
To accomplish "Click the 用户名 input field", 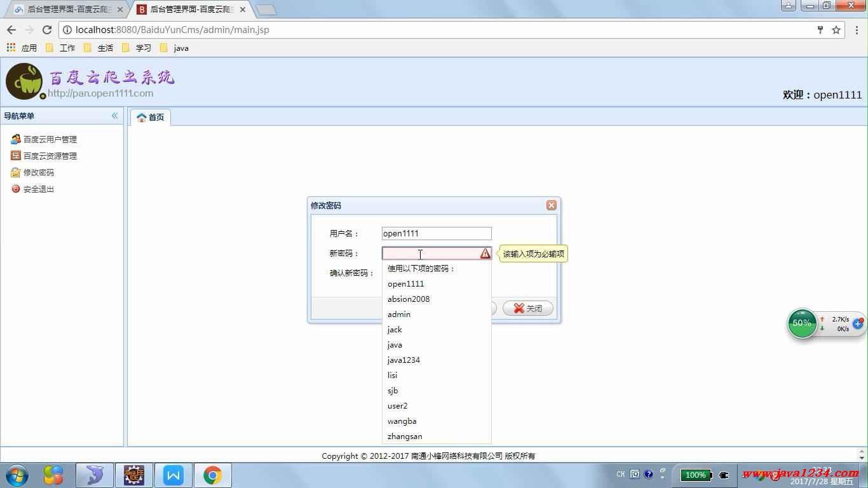I will click(437, 233).
